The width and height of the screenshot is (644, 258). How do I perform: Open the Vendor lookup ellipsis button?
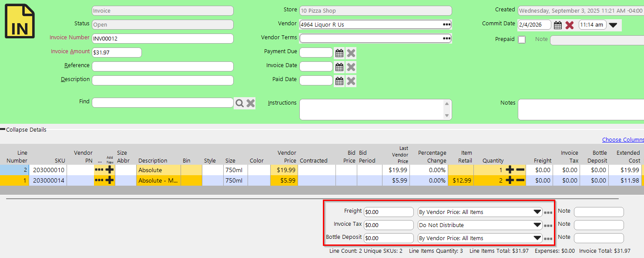click(x=446, y=24)
